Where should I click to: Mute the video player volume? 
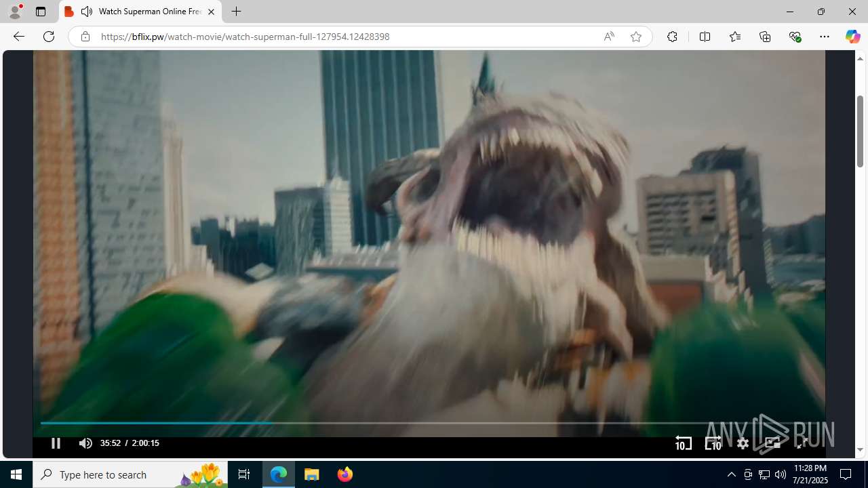85,443
